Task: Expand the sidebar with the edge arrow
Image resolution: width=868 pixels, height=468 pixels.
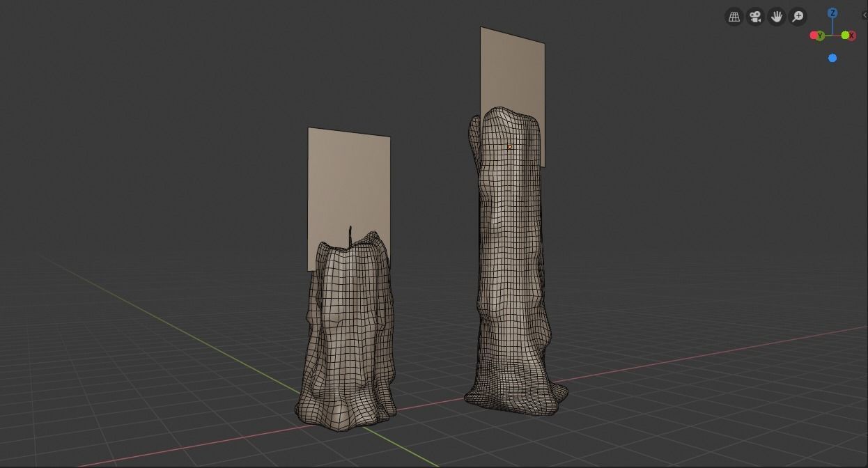Action: 865,15
